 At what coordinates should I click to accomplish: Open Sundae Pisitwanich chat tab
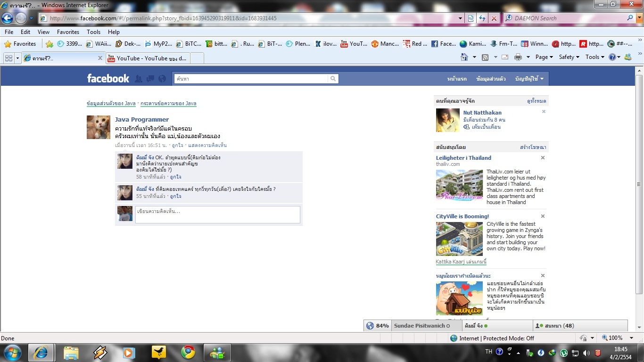pyautogui.click(x=426, y=326)
